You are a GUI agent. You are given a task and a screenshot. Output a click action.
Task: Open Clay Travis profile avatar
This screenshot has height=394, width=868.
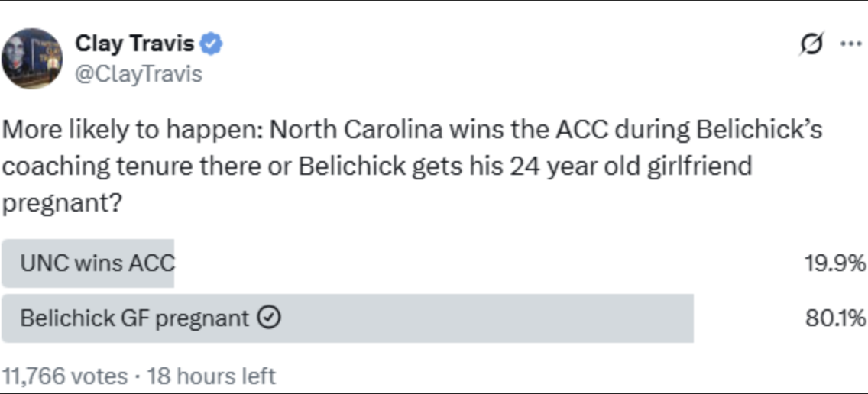(x=31, y=58)
